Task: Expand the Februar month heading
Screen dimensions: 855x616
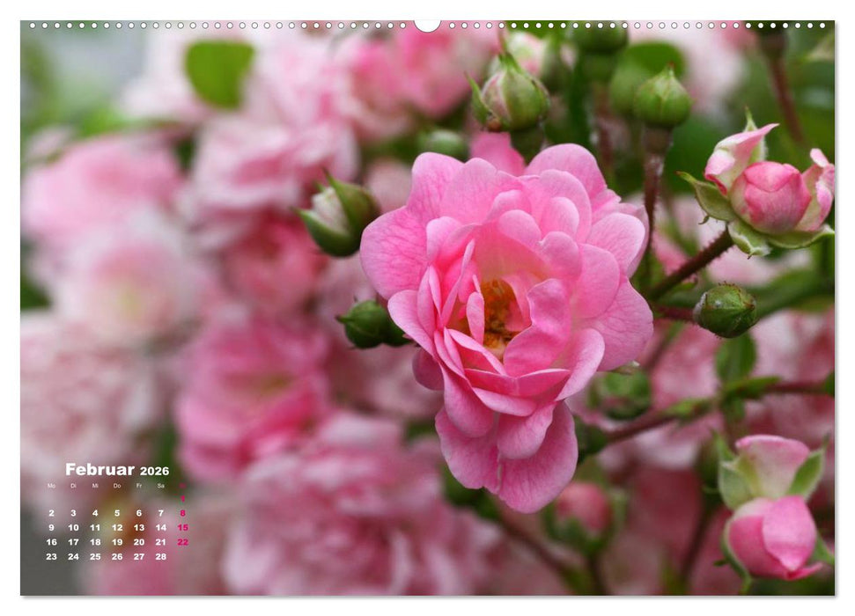Action: coord(99,469)
